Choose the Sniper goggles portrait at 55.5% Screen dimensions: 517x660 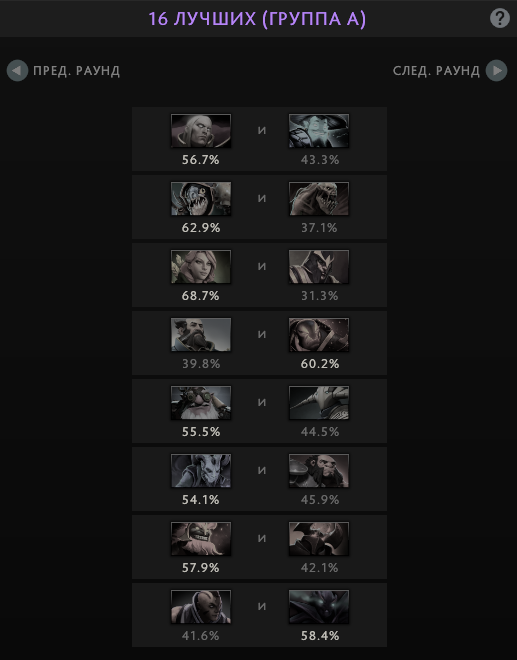201,402
